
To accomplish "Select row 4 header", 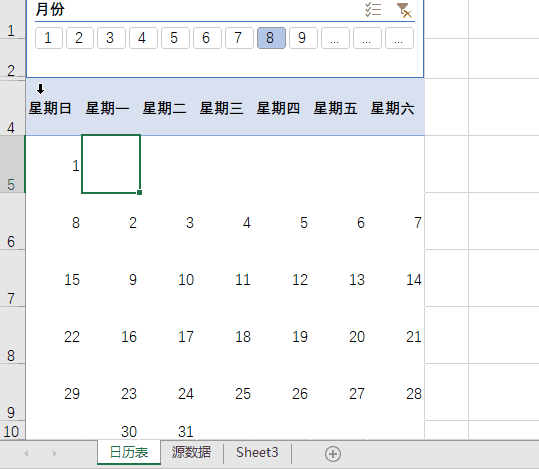I will click(12, 108).
